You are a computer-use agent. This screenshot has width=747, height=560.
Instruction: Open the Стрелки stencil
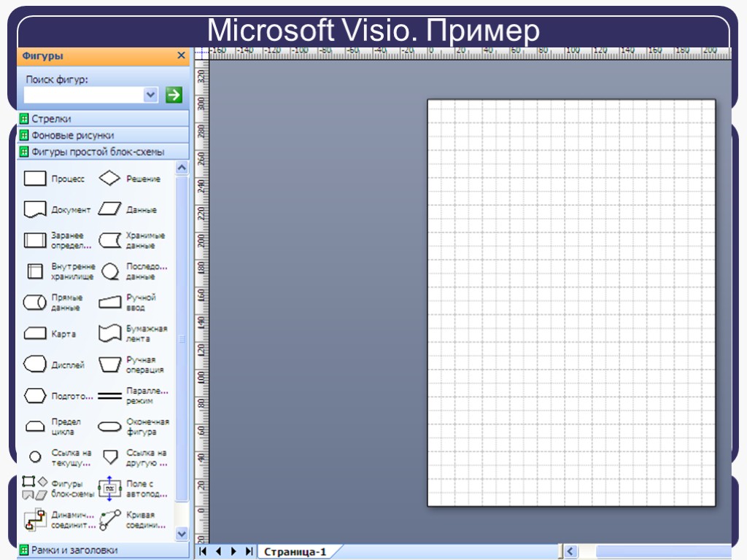103,119
